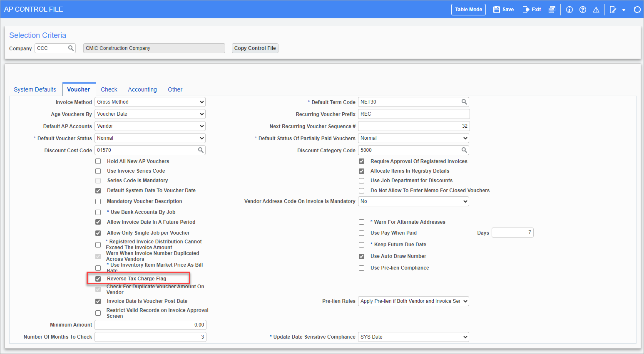The image size is (644, 354).
Task: Open help using the question mark icon
Action: 582,9
